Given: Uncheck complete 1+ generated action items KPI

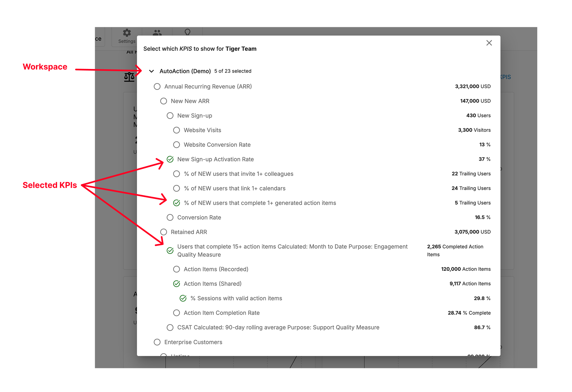Looking at the screenshot, I should pos(176,203).
